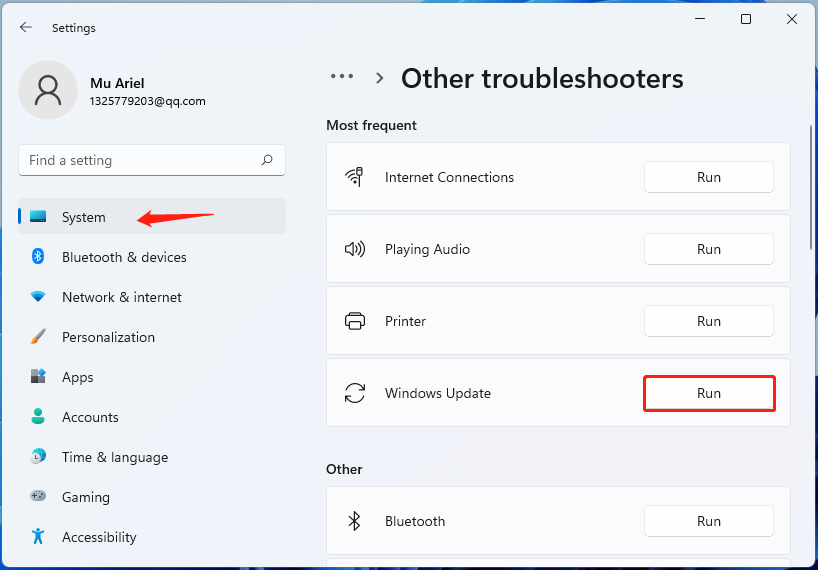Screen dimensions: 818x570
Task: Click the user profile avatar
Action: click(x=48, y=90)
